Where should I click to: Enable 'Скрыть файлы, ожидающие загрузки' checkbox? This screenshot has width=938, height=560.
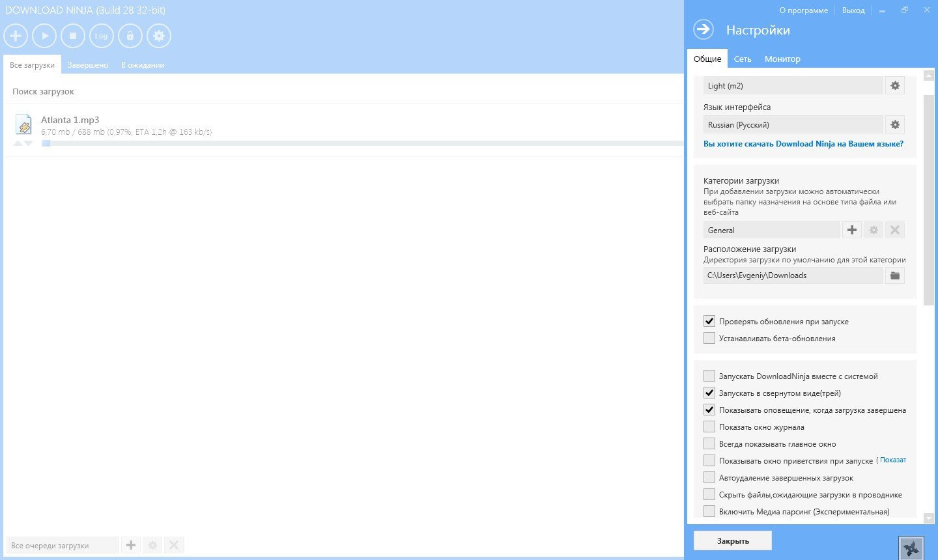tap(709, 494)
